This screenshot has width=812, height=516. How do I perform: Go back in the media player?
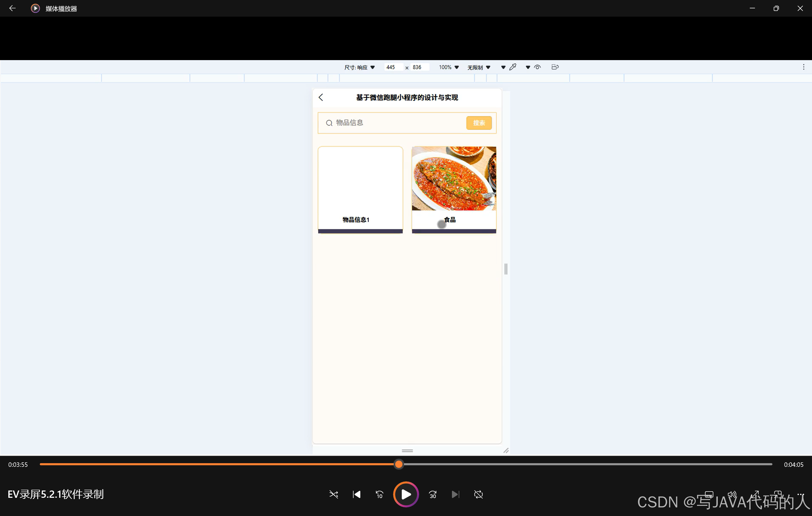(12, 8)
